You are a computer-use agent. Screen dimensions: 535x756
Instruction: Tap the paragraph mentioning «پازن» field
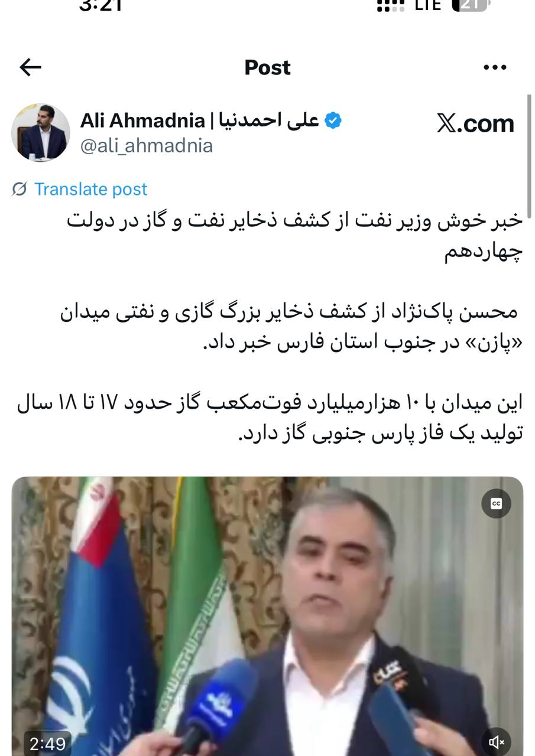click(x=288, y=328)
